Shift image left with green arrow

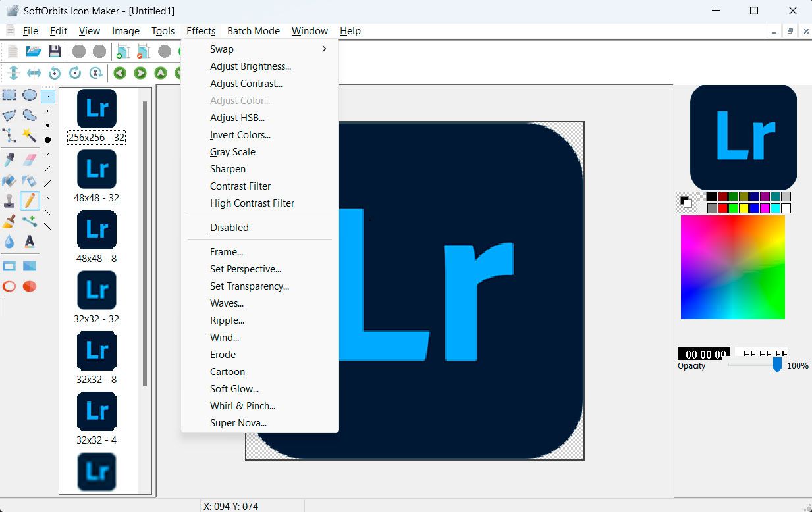click(x=119, y=73)
